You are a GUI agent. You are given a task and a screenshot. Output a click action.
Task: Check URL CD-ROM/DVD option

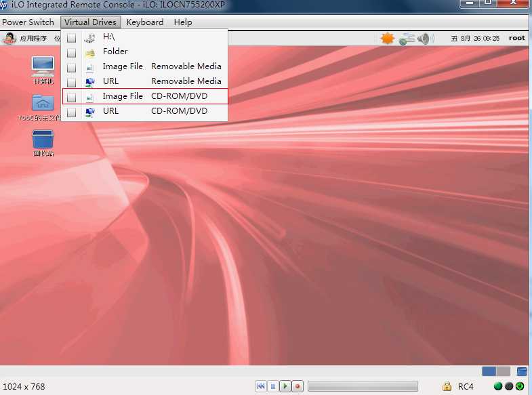(71, 112)
